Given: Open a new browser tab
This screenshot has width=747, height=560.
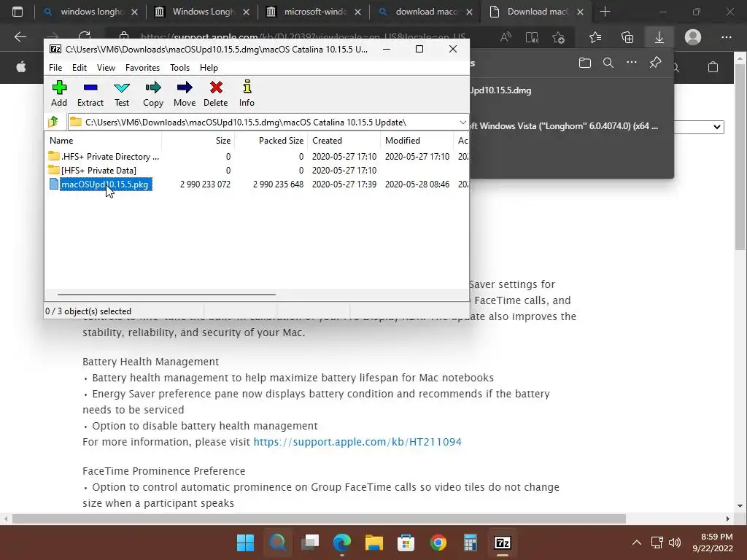Looking at the screenshot, I should click(x=605, y=12).
